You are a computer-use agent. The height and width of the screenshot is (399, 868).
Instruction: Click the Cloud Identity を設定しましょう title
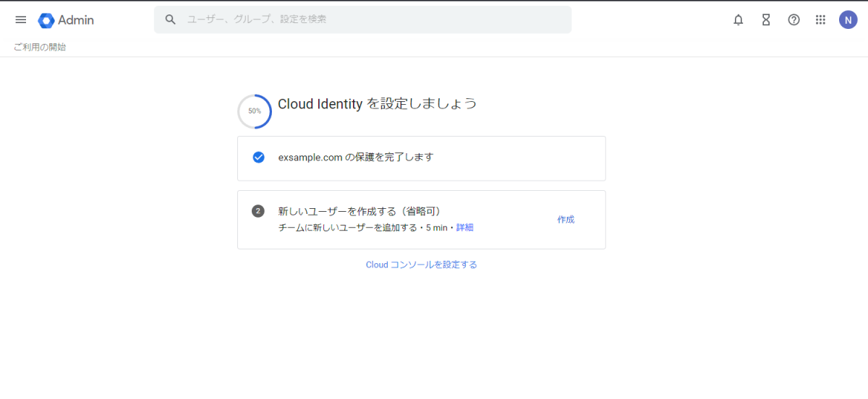(377, 103)
